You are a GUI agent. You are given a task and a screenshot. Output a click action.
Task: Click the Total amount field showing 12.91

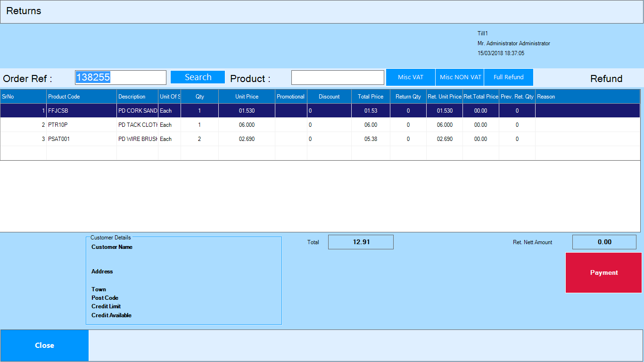pyautogui.click(x=361, y=242)
